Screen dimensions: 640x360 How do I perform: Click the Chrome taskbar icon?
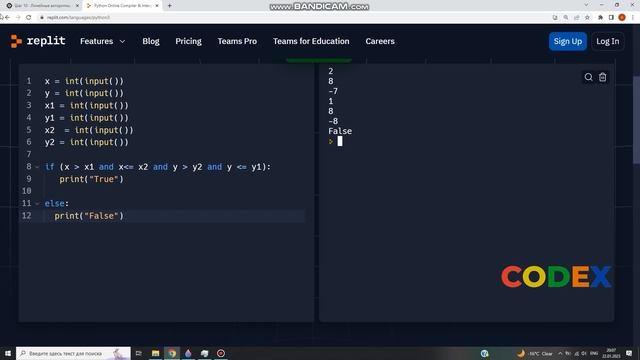pyautogui.click(x=172, y=353)
